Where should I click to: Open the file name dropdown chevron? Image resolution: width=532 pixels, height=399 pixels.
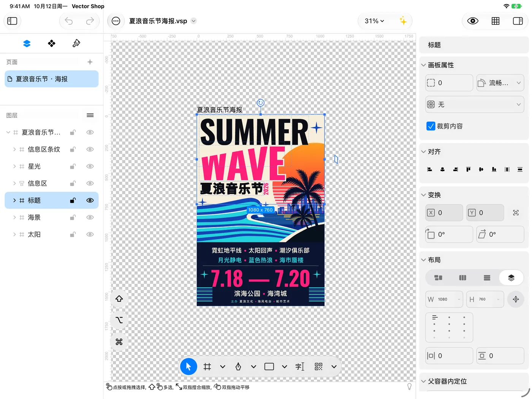[194, 21]
